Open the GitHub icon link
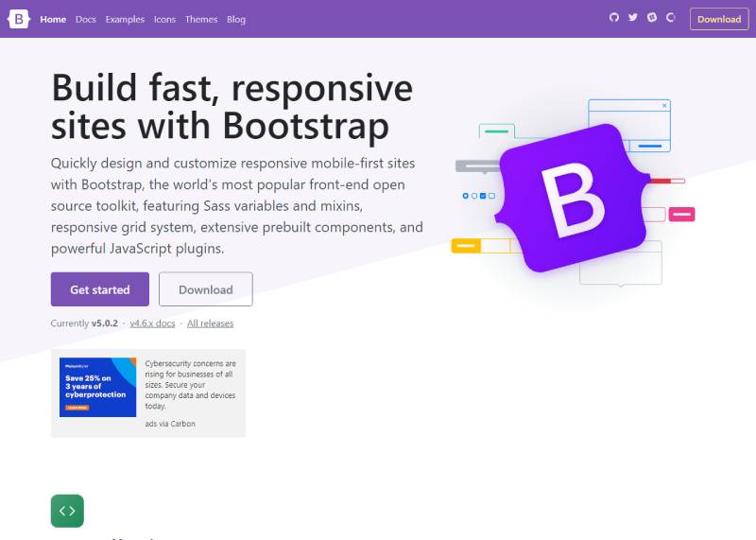The image size is (756, 540). (613, 18)
